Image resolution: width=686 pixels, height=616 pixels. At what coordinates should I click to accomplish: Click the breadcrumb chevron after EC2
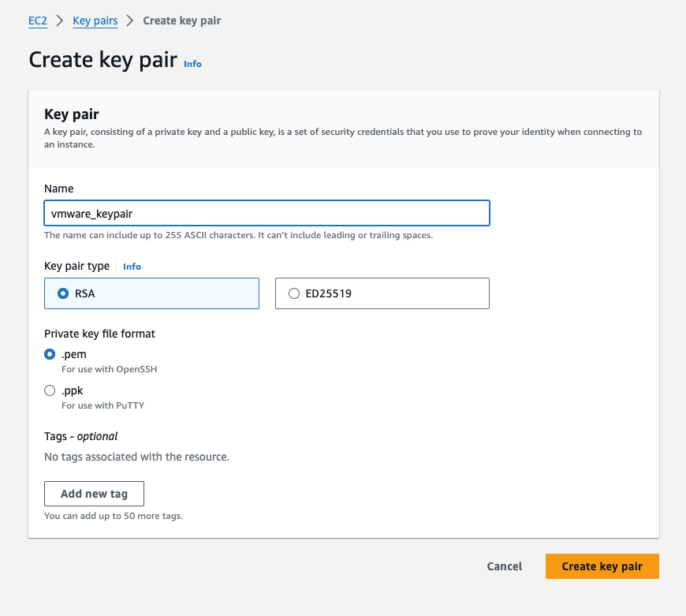click(x=57, y=21)
